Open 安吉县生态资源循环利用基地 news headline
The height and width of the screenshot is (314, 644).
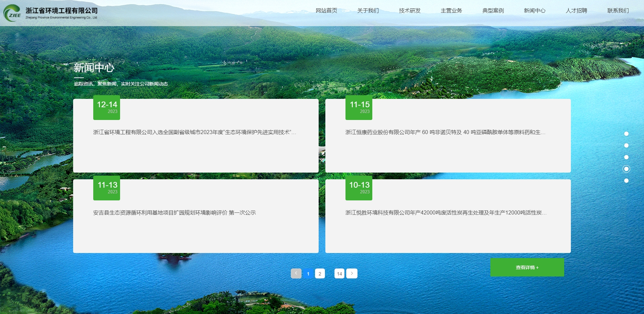(x=174, y=213)
